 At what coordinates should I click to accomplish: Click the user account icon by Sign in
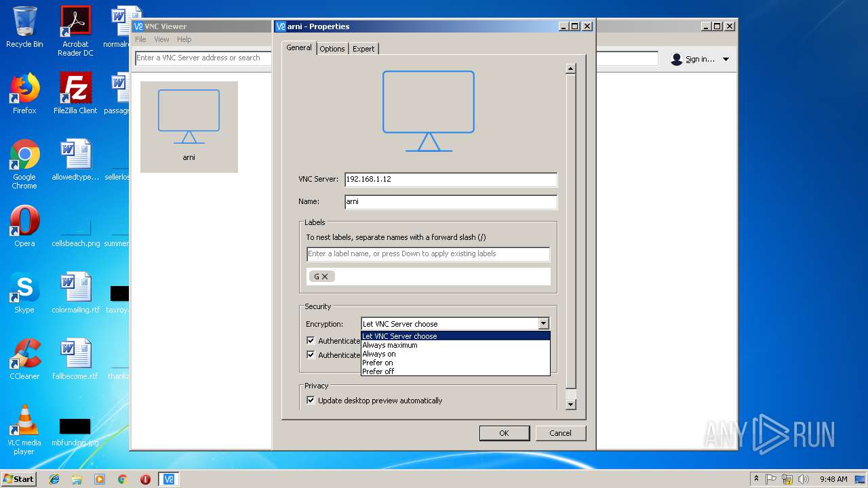(x=676, y=59)
